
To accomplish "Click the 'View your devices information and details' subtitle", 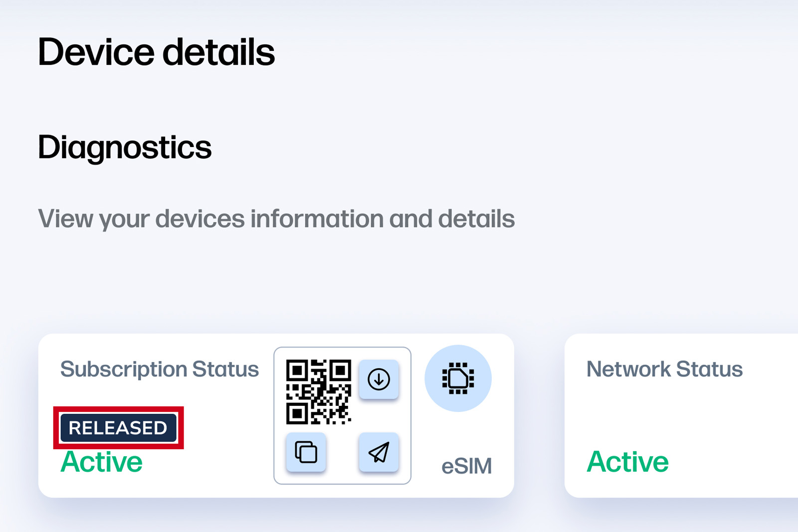I will coord(276,219).
